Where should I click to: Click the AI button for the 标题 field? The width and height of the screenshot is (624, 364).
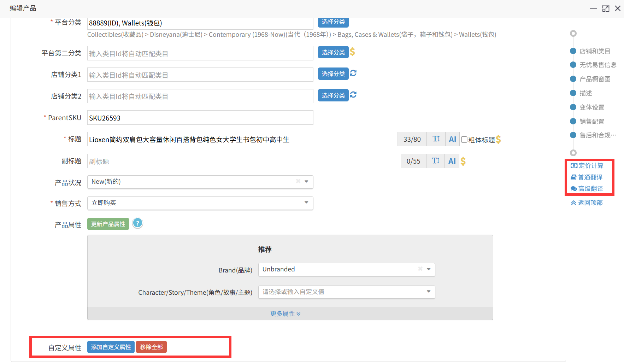click(x=452, y=140)
